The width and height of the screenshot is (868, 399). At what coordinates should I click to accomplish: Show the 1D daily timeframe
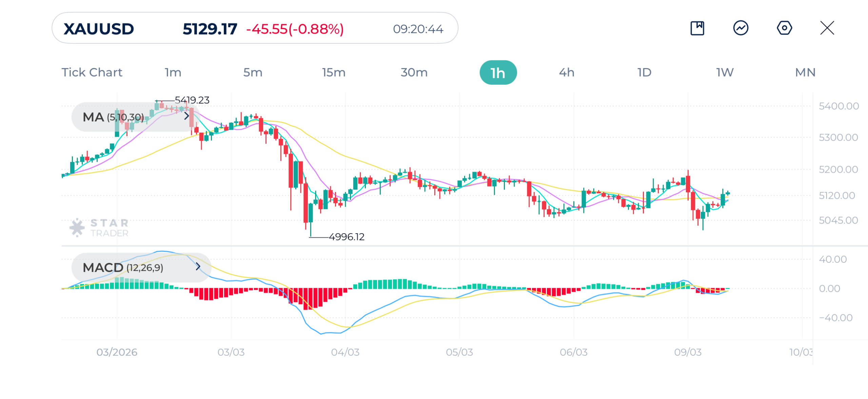pyautogui.click(x=644, y=73)
